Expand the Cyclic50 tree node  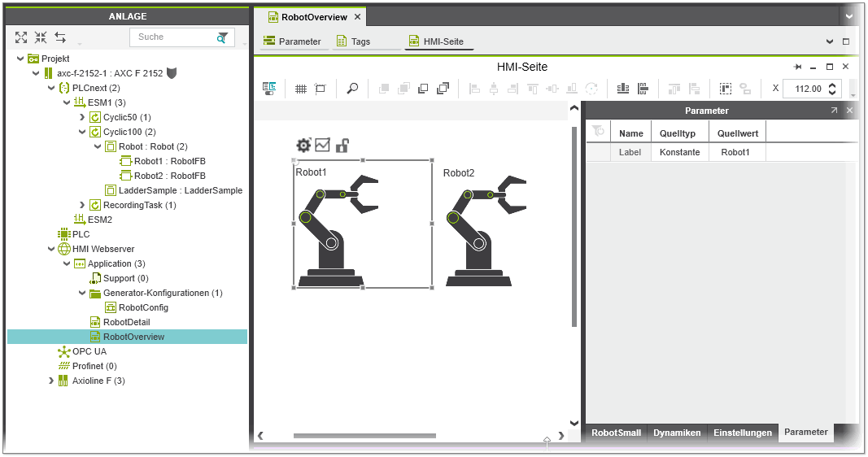pyautogui.click(x=82, y=117)
